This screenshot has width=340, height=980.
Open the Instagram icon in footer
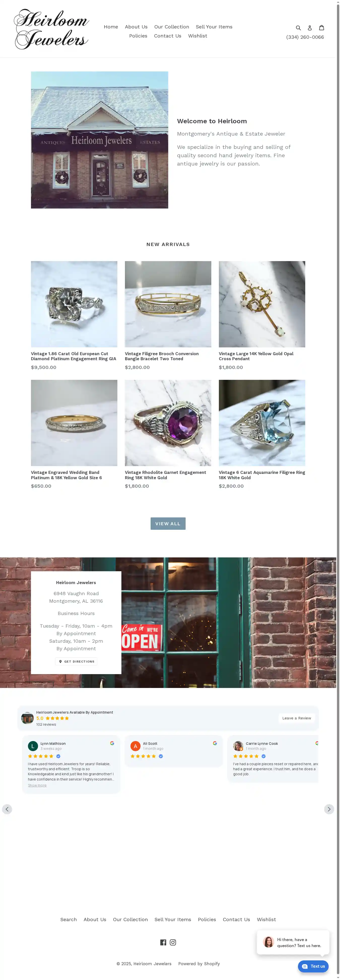click(173, 942)
